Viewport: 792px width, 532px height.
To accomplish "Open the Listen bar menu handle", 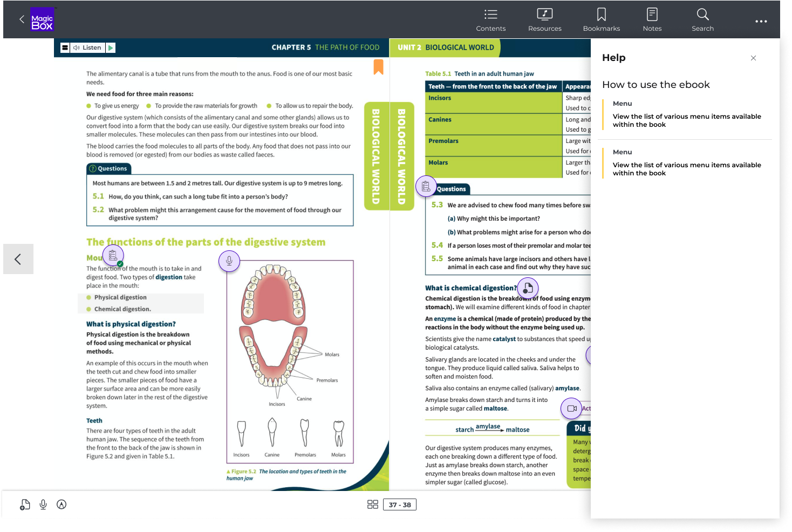I will coord(65,47).
